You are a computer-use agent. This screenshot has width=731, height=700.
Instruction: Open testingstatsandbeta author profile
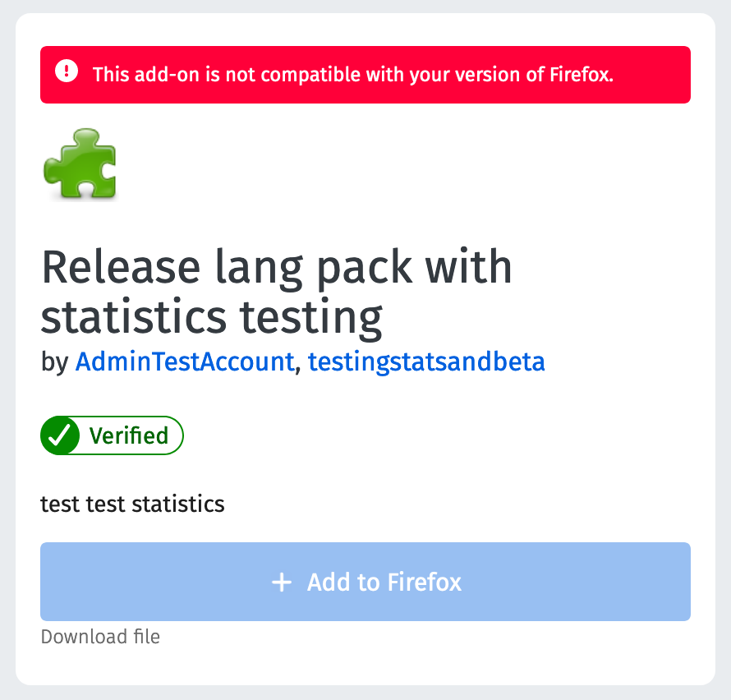[x=426, y=362]
